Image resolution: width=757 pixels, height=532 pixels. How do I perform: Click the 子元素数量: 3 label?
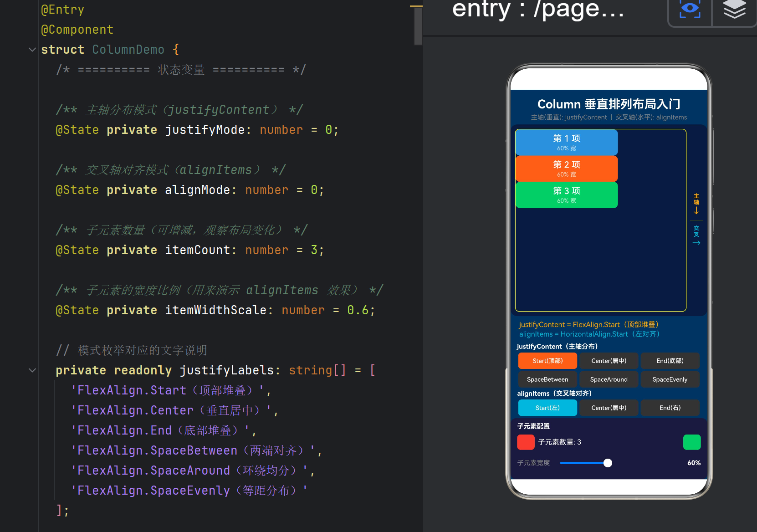[x=559, y=442]
